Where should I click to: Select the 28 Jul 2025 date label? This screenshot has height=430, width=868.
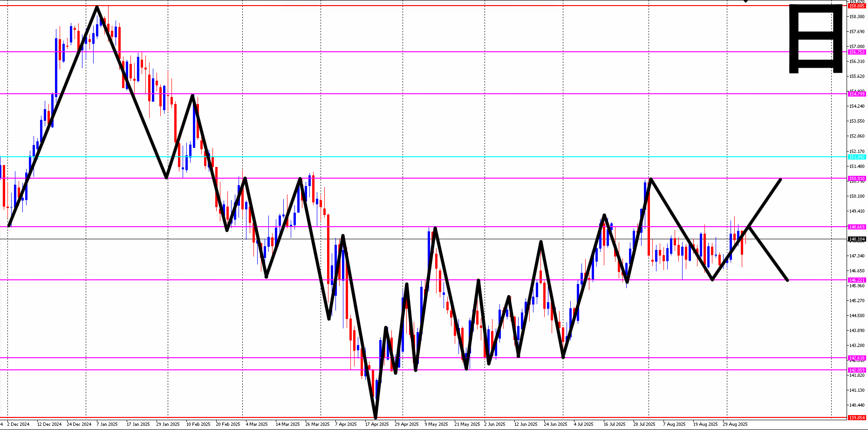(x=644, y=424)
